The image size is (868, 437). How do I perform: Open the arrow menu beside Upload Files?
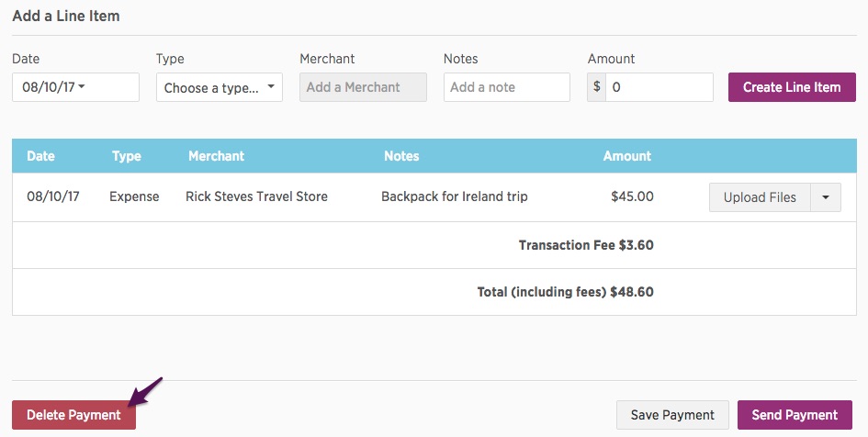[x=826, y=197]
